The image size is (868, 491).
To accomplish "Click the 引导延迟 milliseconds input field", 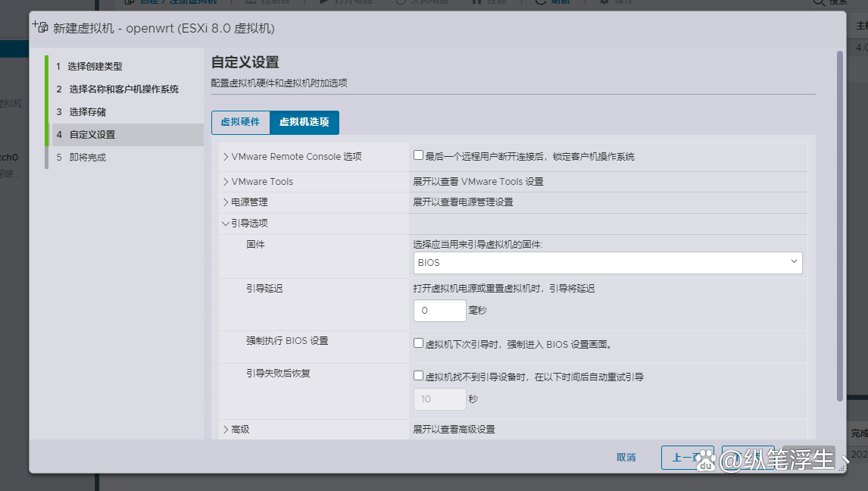I will pos(439,311).
